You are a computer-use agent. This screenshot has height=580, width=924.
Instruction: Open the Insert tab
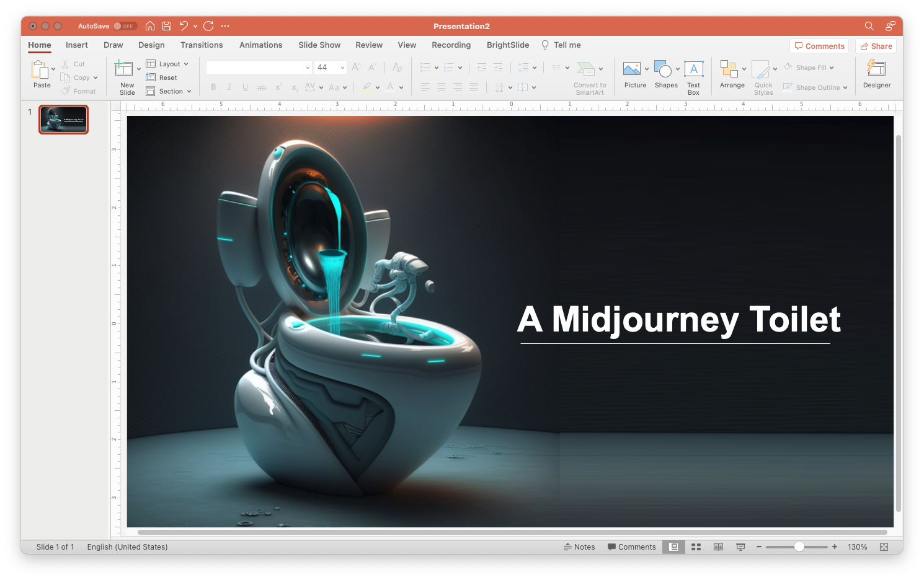(x=77, y=45)
